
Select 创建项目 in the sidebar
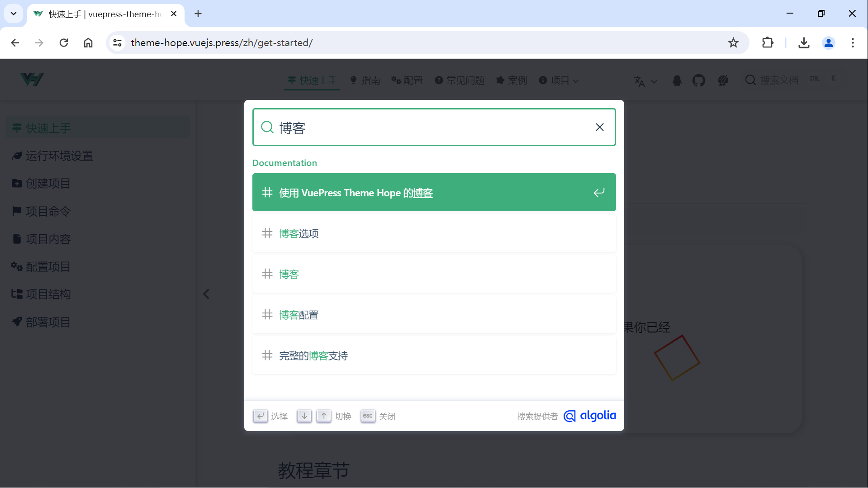pyautogui.click(x=98, y=183)
